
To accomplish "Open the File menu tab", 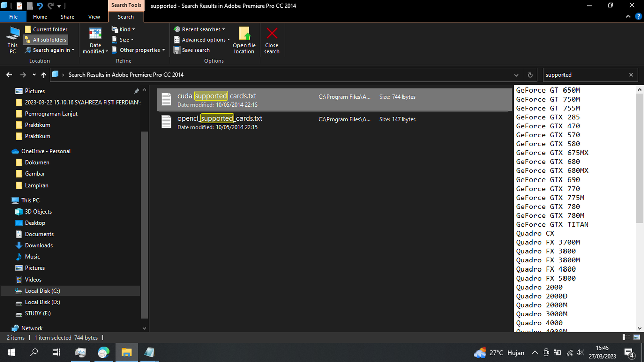I will [13, 17].
